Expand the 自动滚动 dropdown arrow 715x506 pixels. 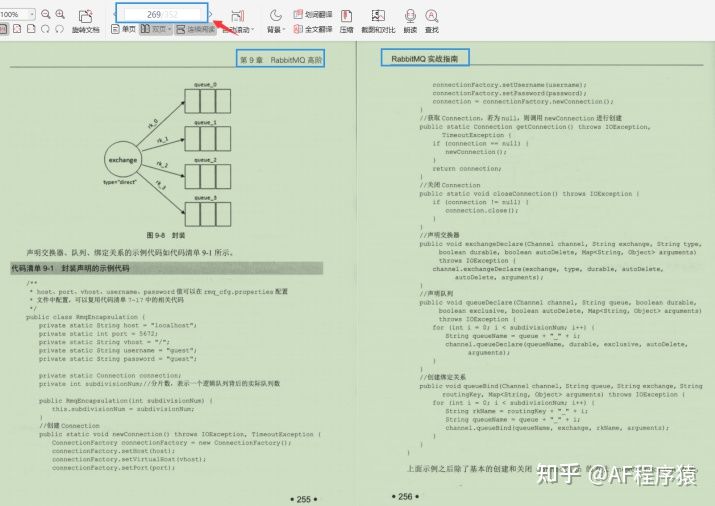tap(253, 30)
